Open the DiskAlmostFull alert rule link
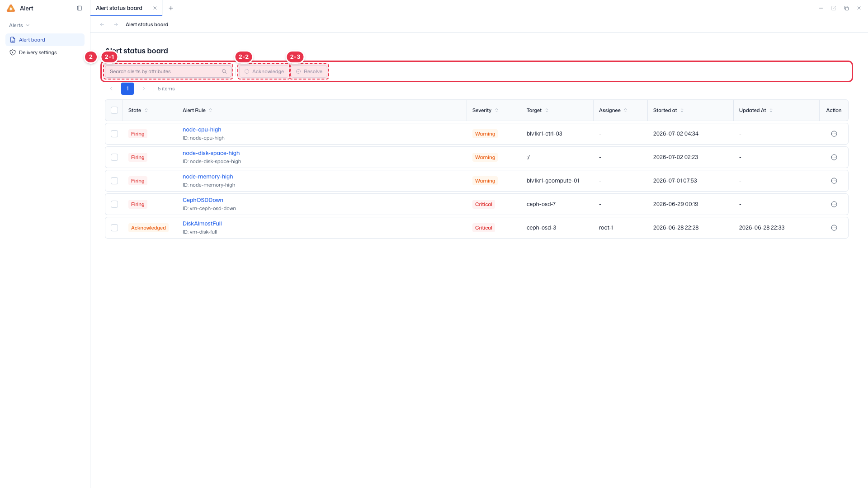 [202, 224]
